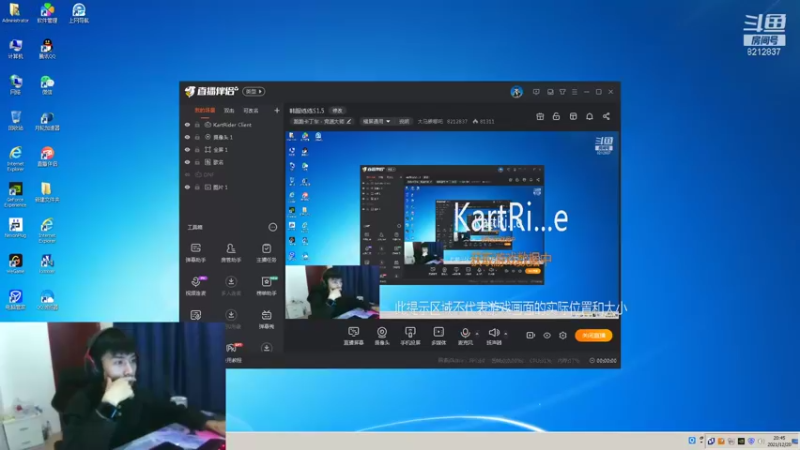Toggle visibility of 图片 1 source
800x450 pixels.
click(x=187, y=187)
